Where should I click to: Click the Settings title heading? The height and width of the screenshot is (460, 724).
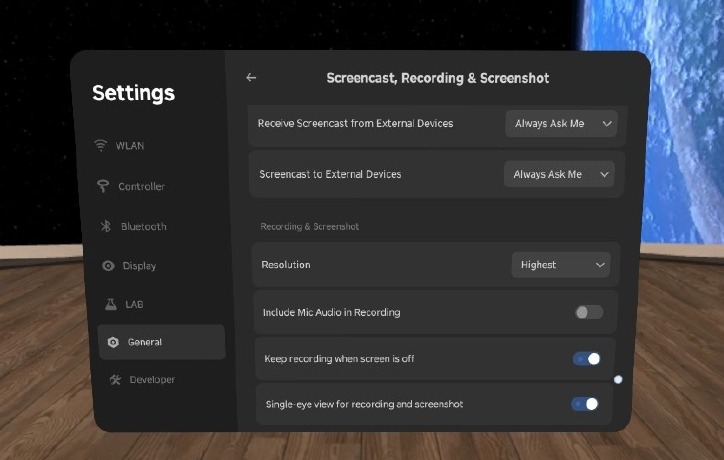point(133,93)
